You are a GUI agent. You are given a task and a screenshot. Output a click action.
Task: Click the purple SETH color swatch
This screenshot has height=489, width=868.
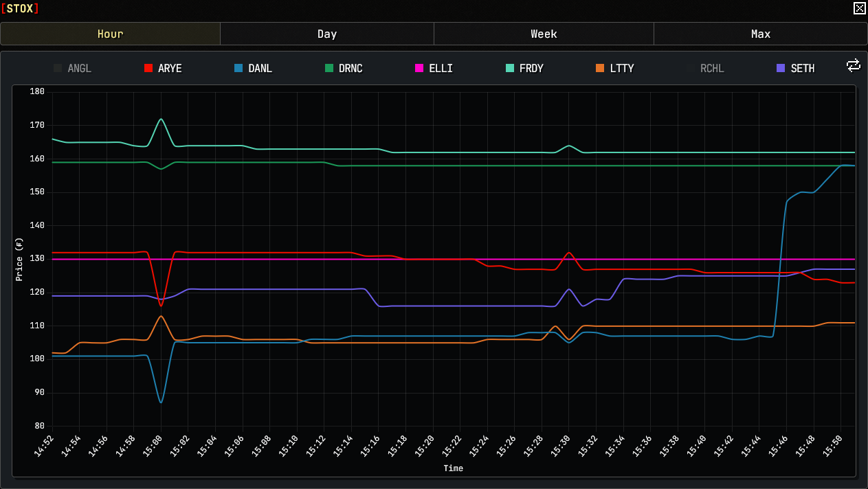pos(781,68)
